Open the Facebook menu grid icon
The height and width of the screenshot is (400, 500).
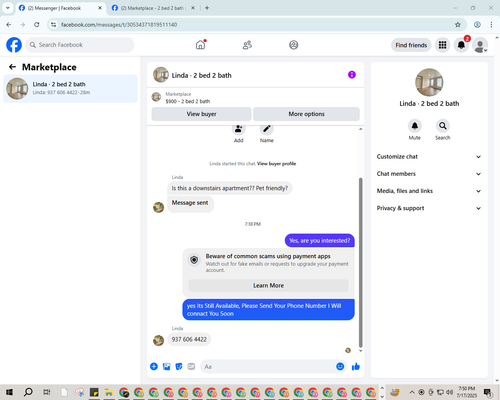[x=442, y=45]
